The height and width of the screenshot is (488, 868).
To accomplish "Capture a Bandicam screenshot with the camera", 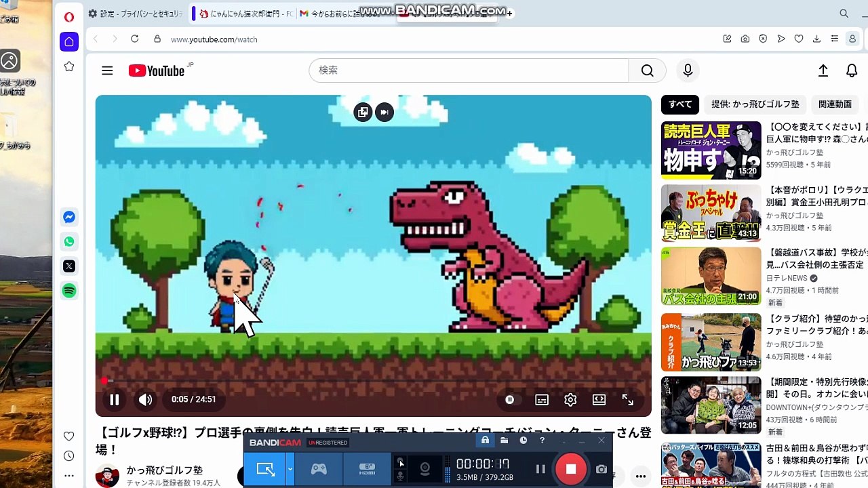I will 601,469.
